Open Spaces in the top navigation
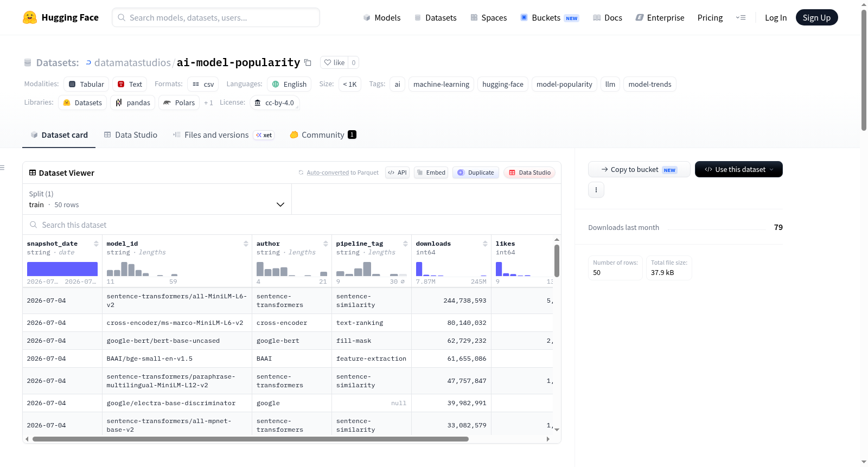This screenshot has width=868, height=467. point(489,17)
